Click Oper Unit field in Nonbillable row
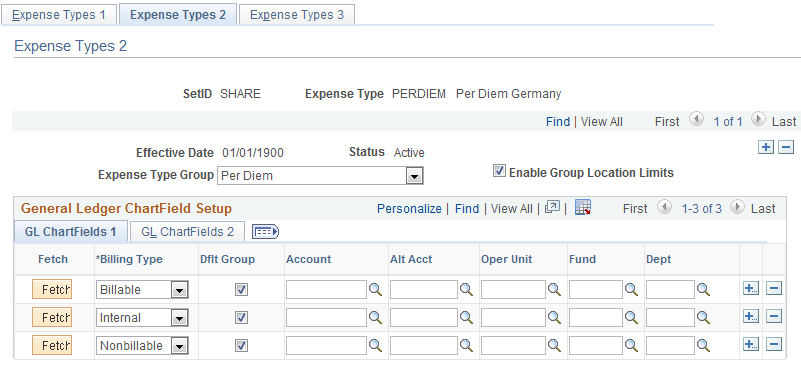The height and width of the screenshot is (366, 801). pyautogui.click(x=513, y=346)
